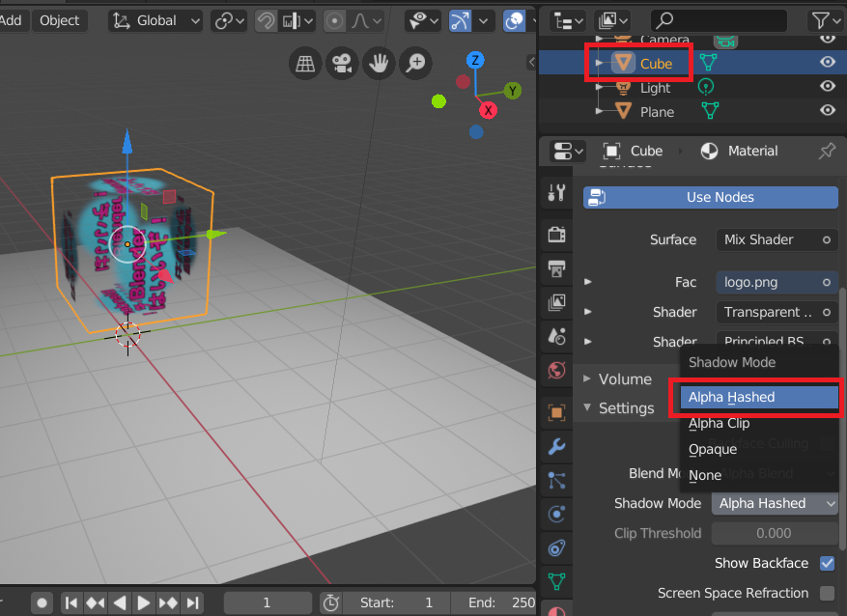Click the Use Nodes button
Screen dimensions: 847x616
(710, 198)
